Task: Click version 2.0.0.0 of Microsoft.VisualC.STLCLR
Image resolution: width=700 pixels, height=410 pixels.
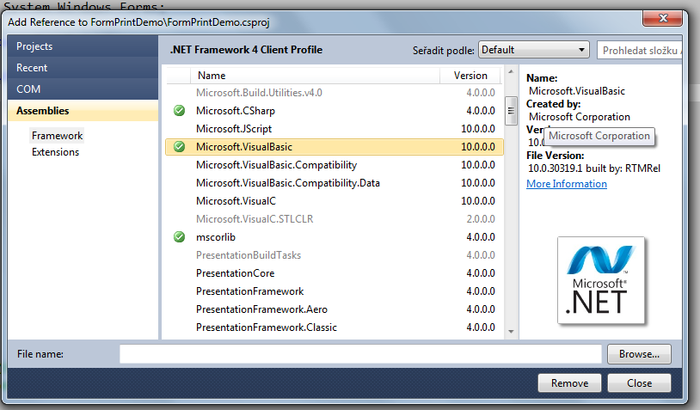Action: tap(481, 219)
